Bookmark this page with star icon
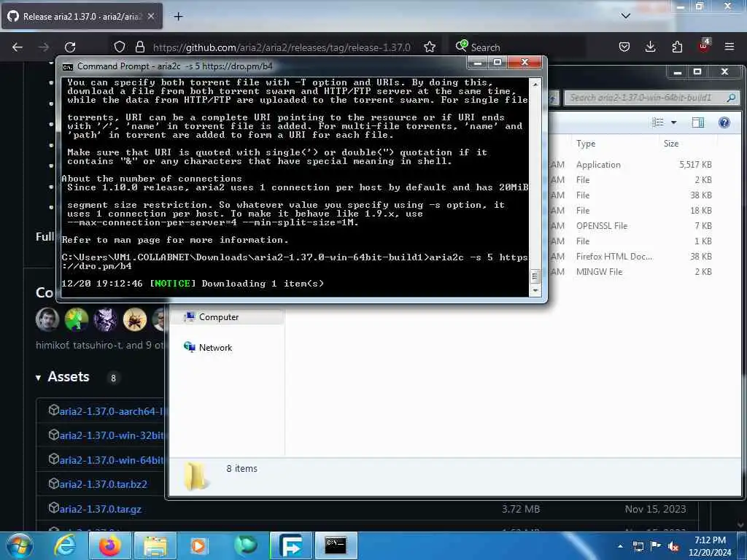This screenshot has width=747, height=560. (x=430, y=47)
